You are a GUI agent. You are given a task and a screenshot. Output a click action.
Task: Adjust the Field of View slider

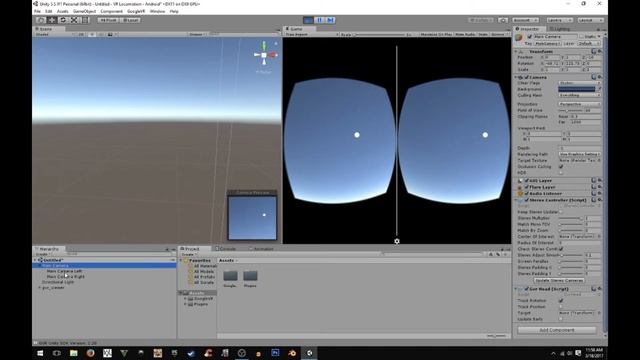point(570,110)
